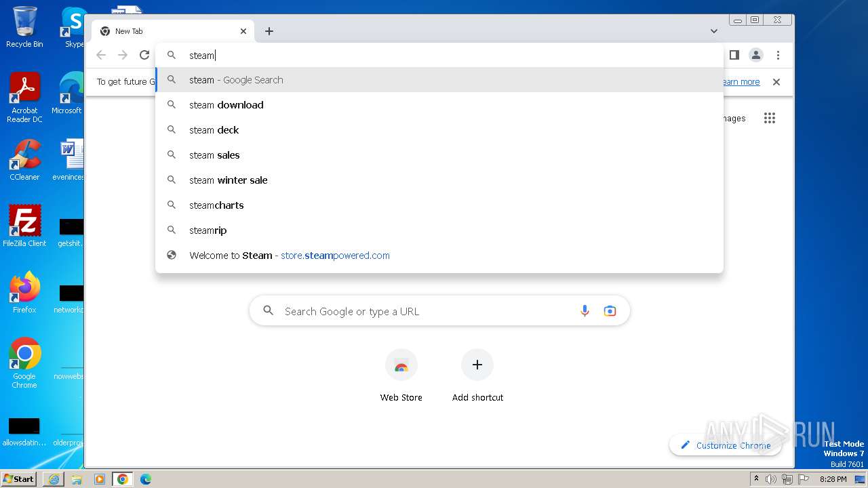
Task: Open the Chrome profile avatar
Action: [x=756, y=55]
